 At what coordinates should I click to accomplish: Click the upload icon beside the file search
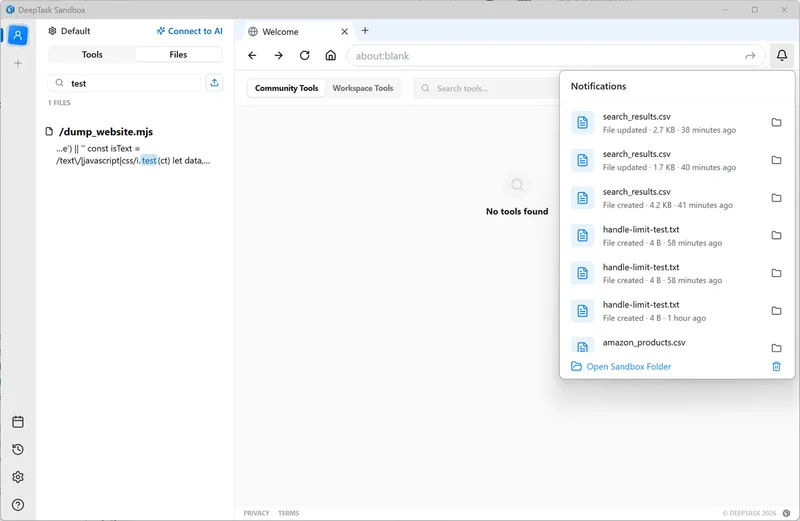[x=214, y=83]
